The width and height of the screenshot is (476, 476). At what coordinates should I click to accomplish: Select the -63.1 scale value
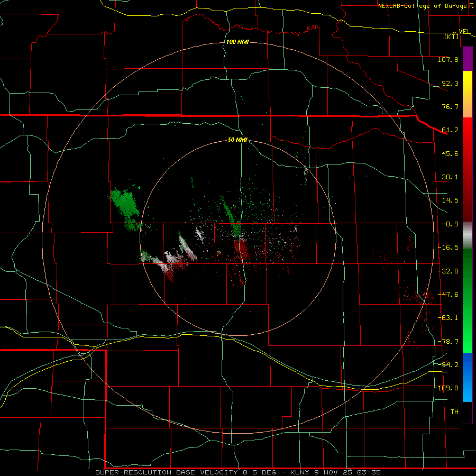pyautogui.click(x=448, y=318)
